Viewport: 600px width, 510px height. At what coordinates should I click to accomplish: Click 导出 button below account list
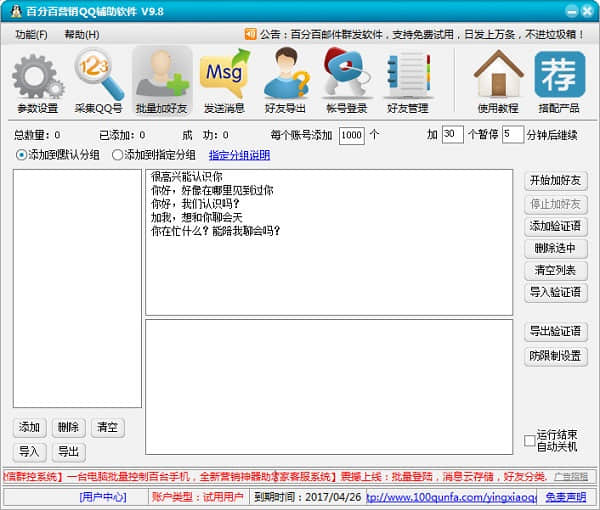pos(68,452)
